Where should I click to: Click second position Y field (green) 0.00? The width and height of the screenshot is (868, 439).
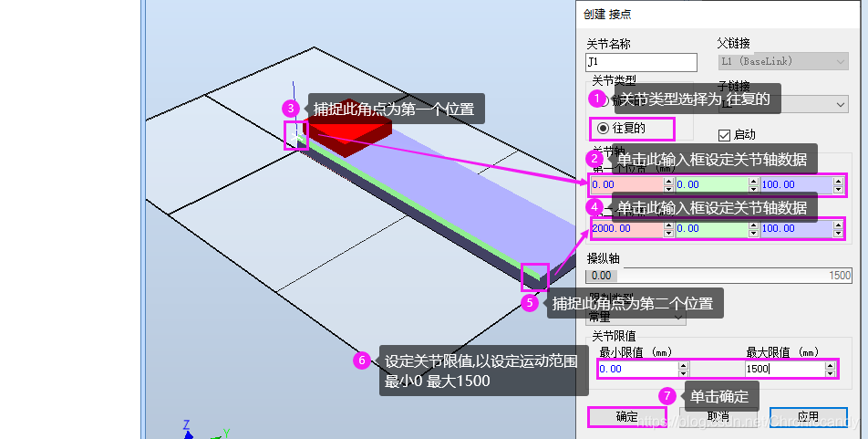click(712, 228)
